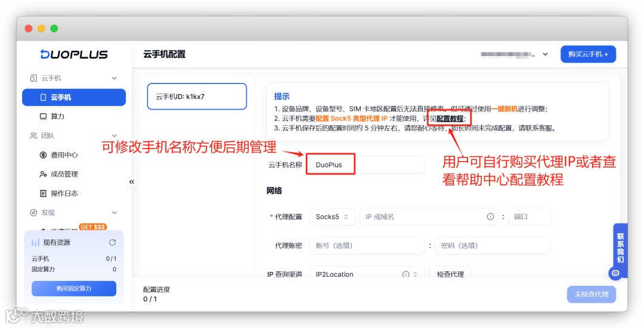Refresh 现有资源 with the reload icon
644x328 pixels.
(x=112, y=243)
